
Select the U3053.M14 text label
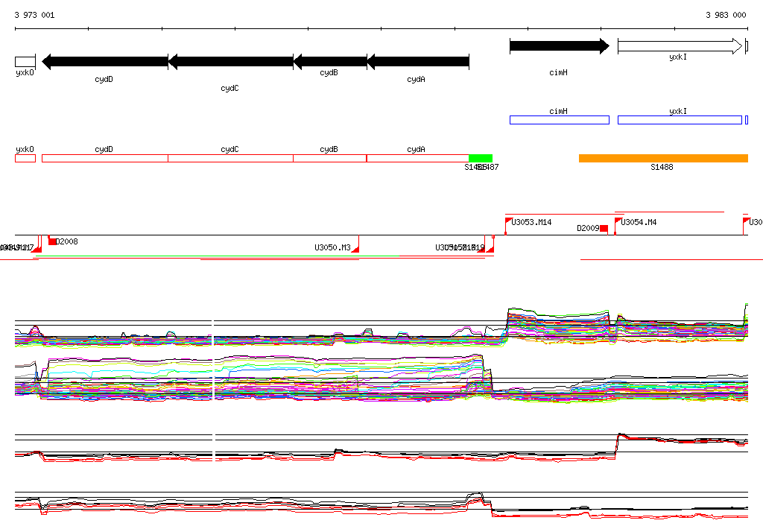(531, 223)
